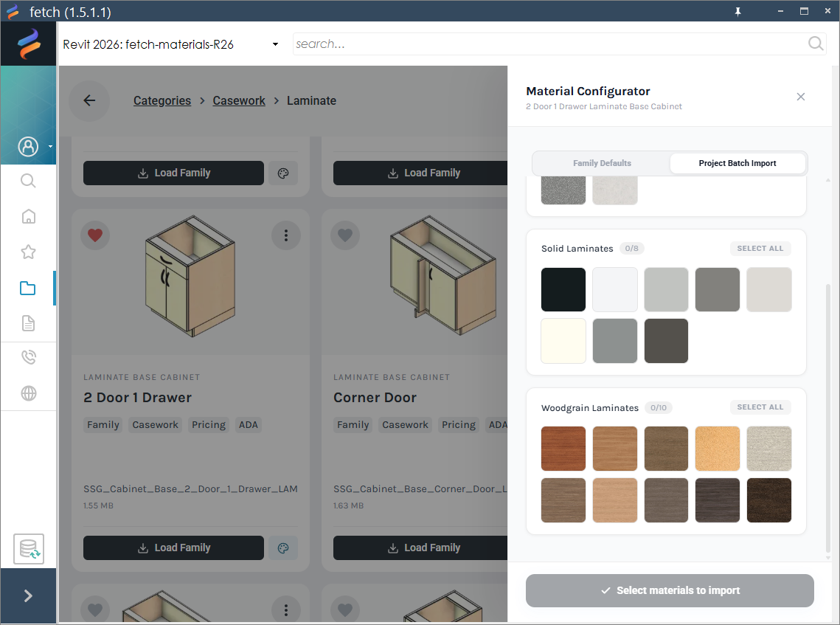
Task: Open the three-dot menu for 2 Door 1 Drawer
Action: 286,235
